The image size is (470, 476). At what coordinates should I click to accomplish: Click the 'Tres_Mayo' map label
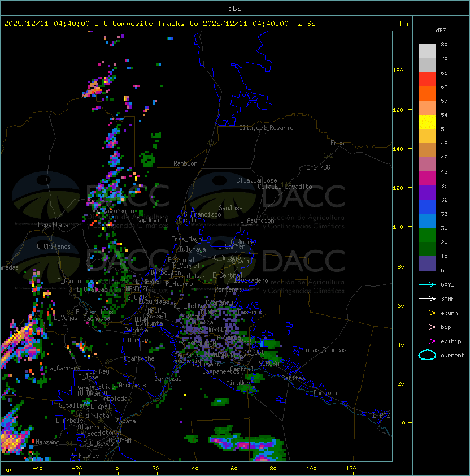(x=186, y=239)
